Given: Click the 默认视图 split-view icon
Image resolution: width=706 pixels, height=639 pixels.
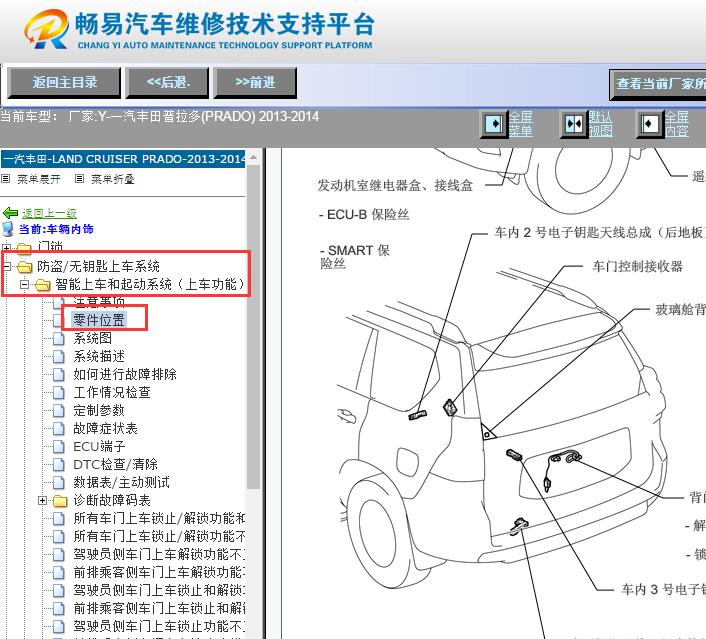Looking at the screenshot, I should (x=574, y=124).
